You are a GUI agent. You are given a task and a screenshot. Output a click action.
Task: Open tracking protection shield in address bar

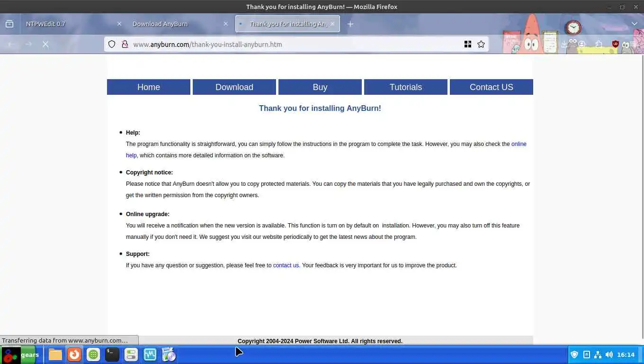(x=112, y=44)
